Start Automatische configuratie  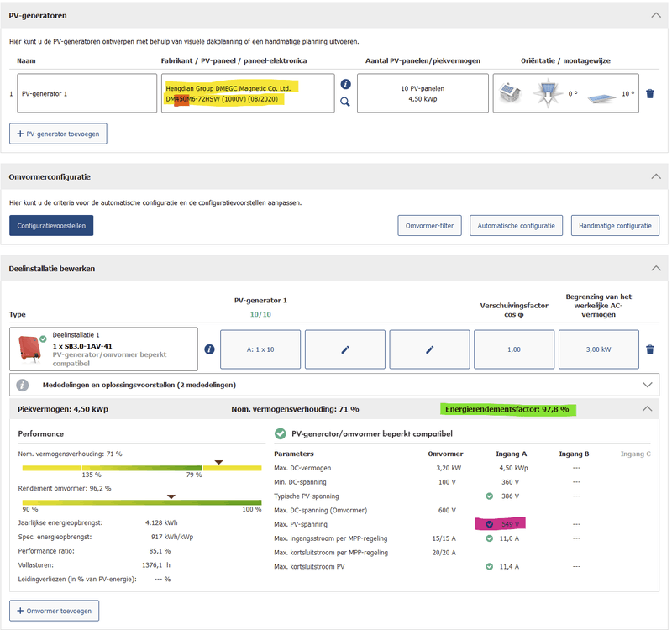516,225
